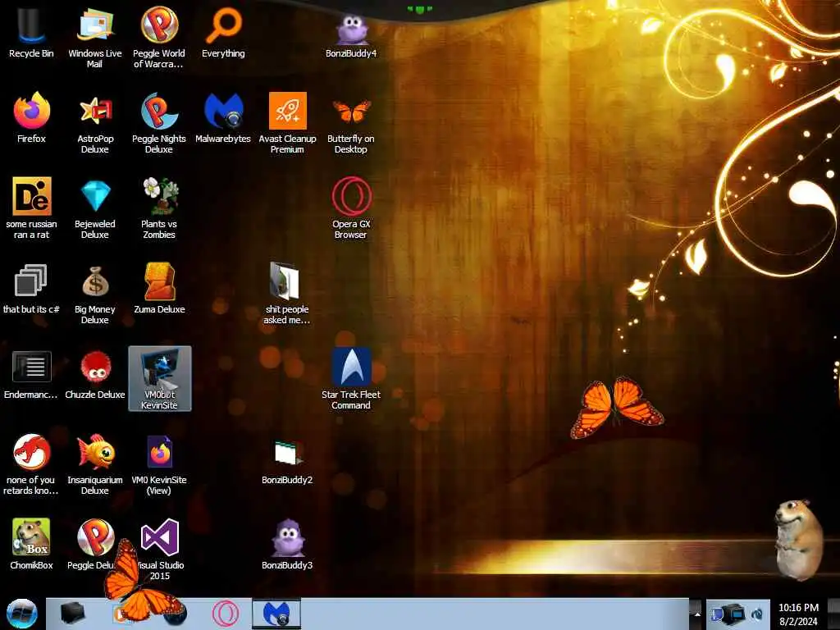Open the Recycle Bin desktop icon
The image size is (840, 630).
click(x=31, y=32)
